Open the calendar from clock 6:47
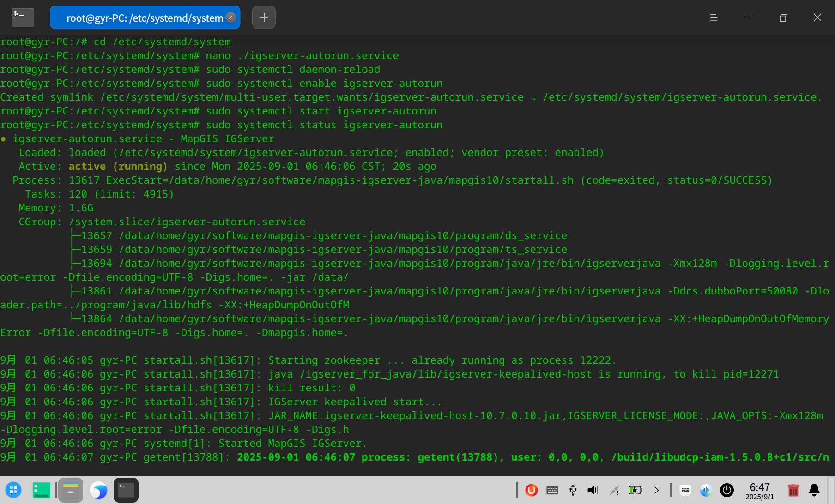The height and width of the screenshot is (504, 835). click(760, 492)
